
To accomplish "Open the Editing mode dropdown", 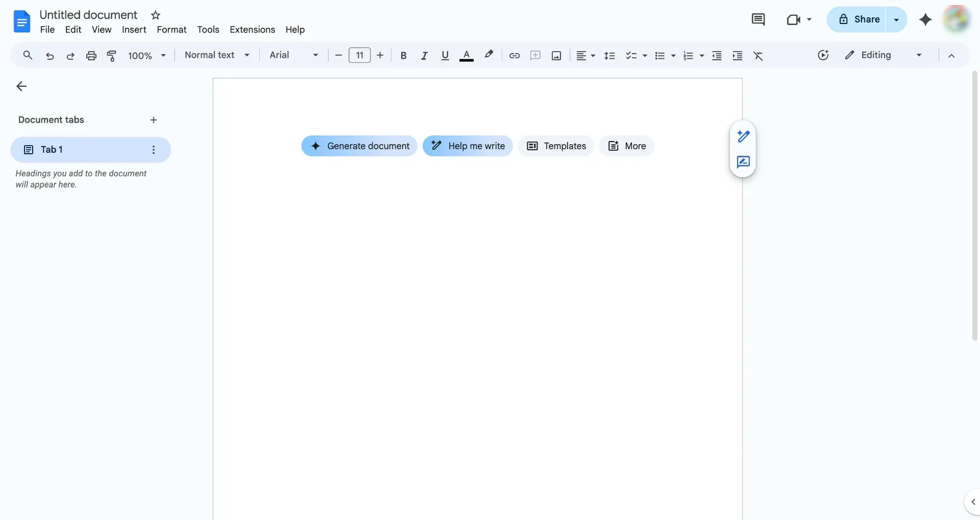I will tap(883, 55).
